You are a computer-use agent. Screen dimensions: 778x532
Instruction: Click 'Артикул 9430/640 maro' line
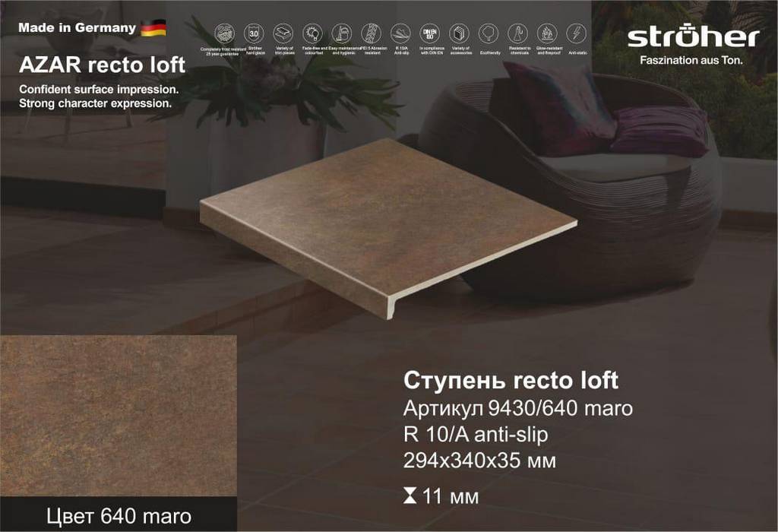(518, 408)
